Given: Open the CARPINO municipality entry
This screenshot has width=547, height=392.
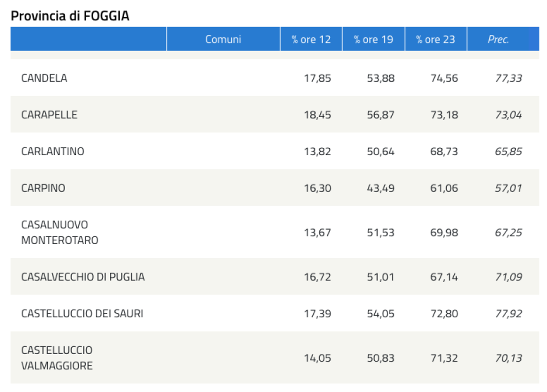Looking at the screenshot, I should [x=43, y=188].
